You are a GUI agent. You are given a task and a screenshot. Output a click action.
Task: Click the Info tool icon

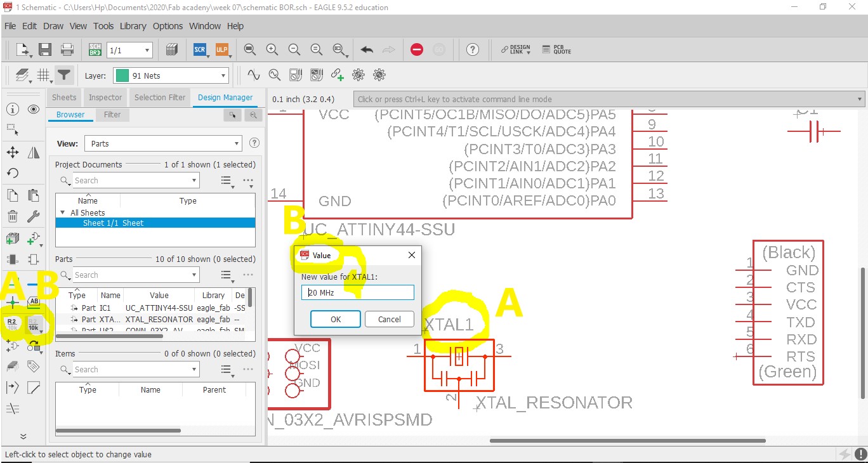pos(12,109)
